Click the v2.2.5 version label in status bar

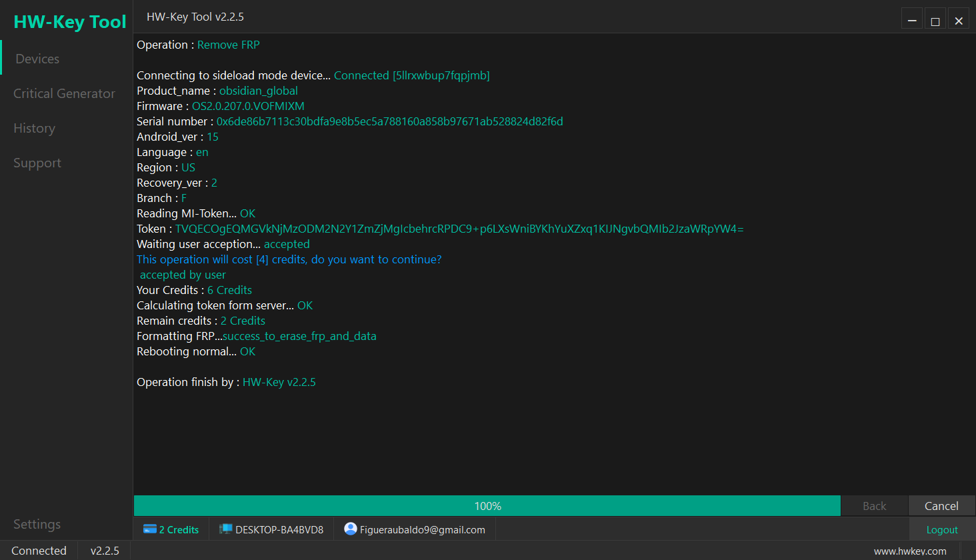[105, 551]
